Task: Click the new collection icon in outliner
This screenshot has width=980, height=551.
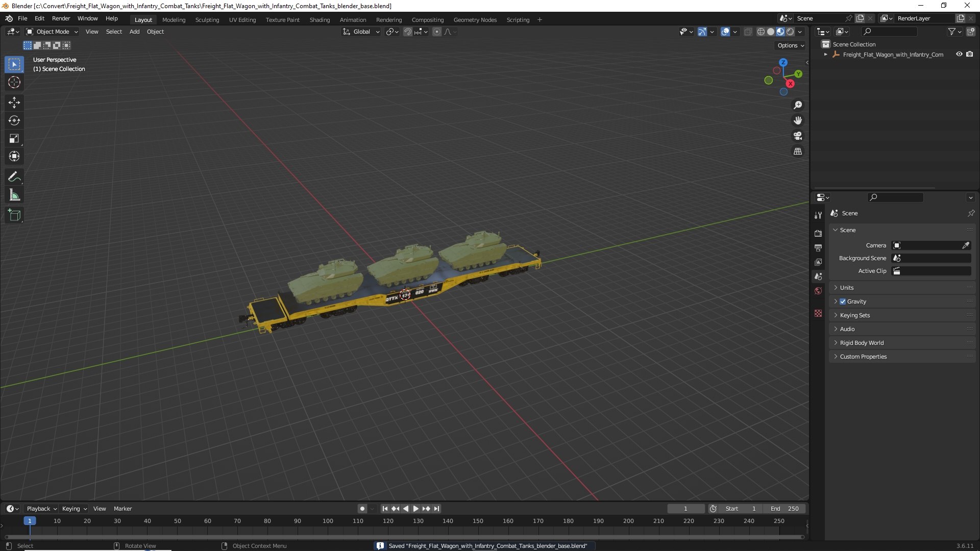Action: [971, 32]
